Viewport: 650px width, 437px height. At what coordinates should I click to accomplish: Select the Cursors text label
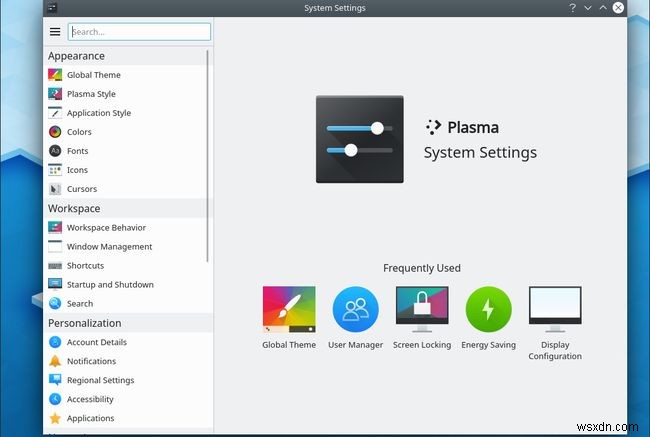click(82, 189)
